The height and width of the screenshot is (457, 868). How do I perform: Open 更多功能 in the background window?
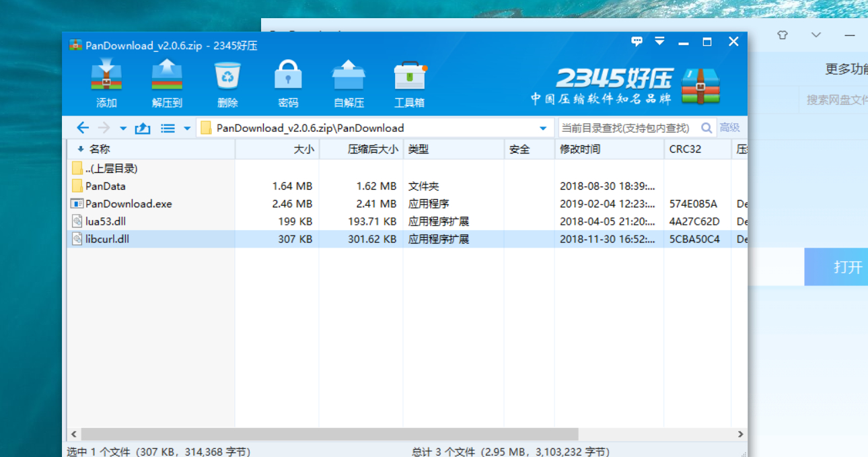tap(846, 69)
